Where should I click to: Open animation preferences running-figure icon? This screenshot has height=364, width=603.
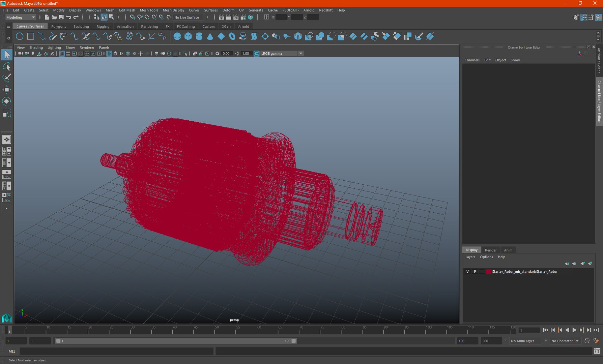(596, 341)
